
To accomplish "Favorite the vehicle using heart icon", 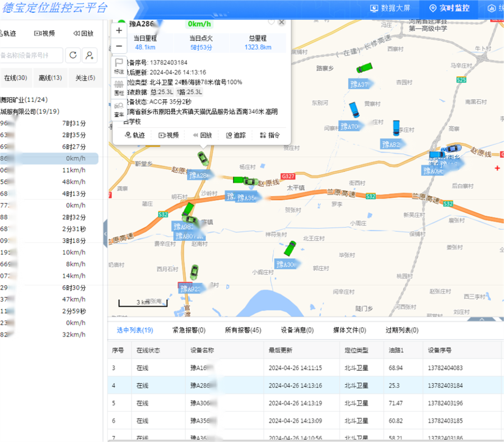I will pyautogui.click(x=271, y=22).
